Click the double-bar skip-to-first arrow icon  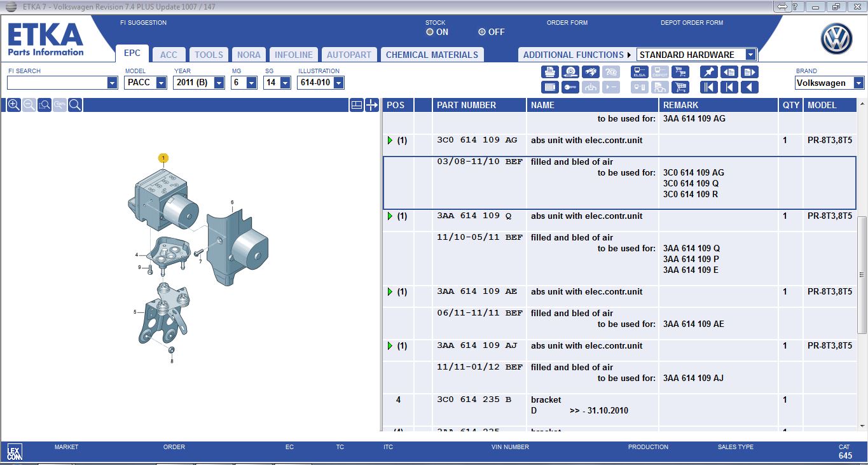tap(709, 87)
